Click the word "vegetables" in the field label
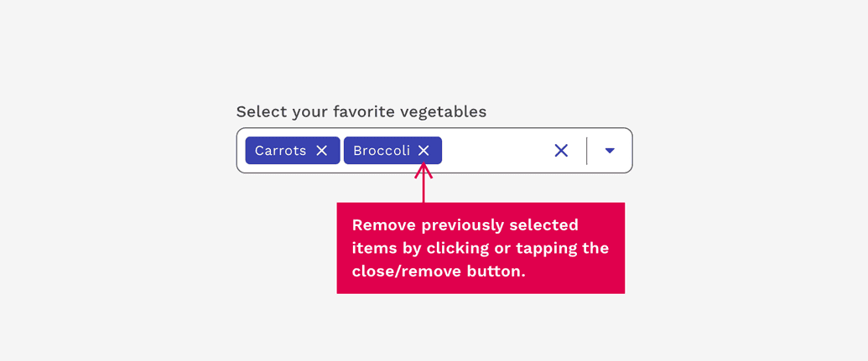The width and height of the screenshot is (868, 361). [443, 111]
